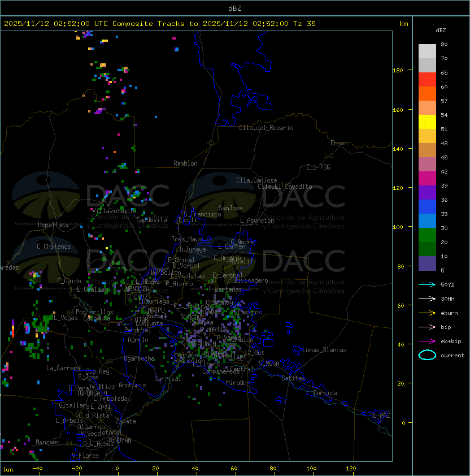Select the bright green 20-30 dBZ swatch
Viewport: 470px width, 476px height.
tap(427, 235)
